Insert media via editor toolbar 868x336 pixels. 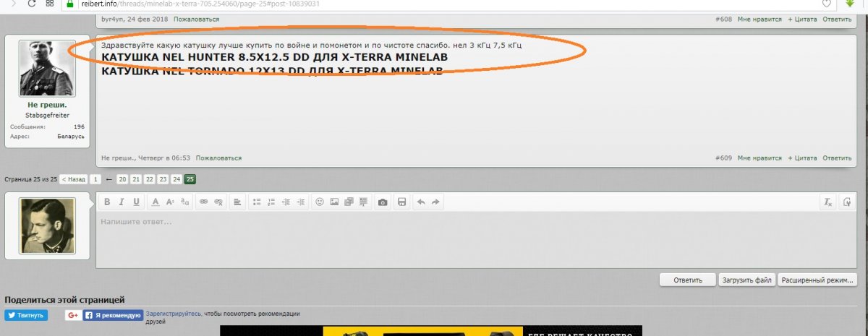tap(349, 202)
